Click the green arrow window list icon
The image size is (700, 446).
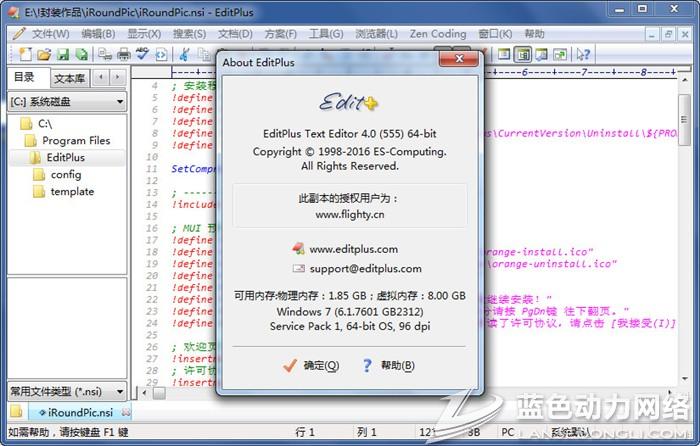click(560, 54)
